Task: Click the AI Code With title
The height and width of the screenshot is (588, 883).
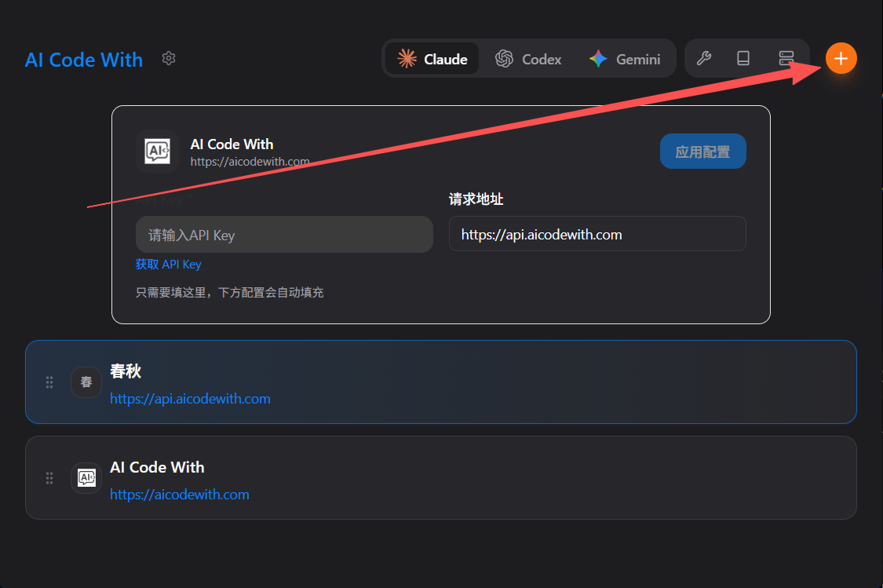Action: [84, 60]
